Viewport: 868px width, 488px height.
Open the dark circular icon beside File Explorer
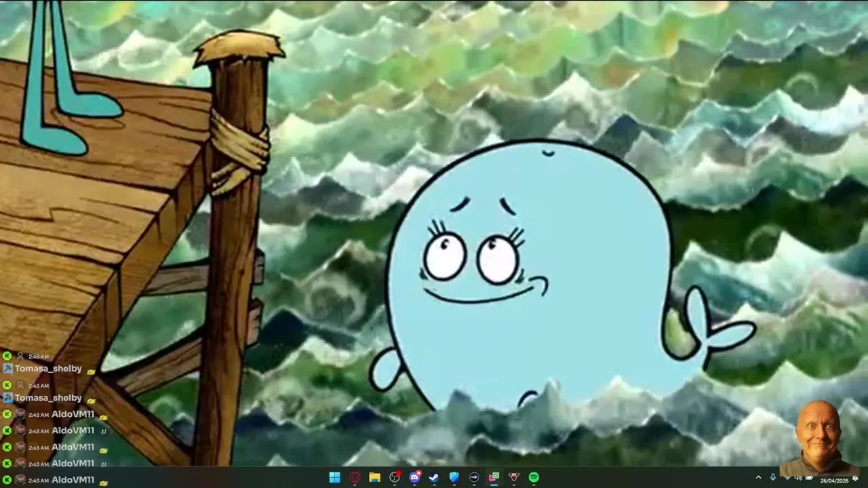395,477
